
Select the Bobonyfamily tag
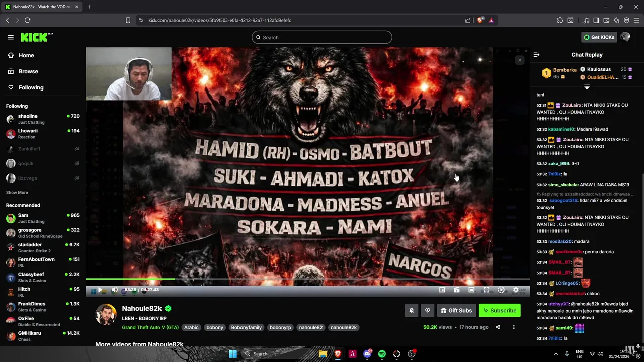click(x=246, y=327)
